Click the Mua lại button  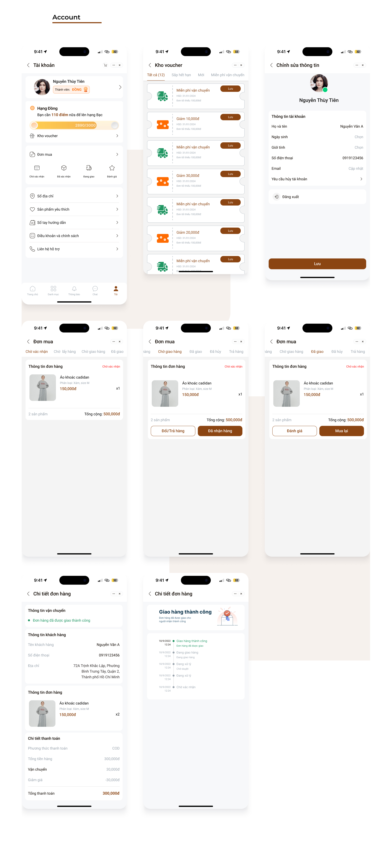pyautogui.click(x=341, y=431)
